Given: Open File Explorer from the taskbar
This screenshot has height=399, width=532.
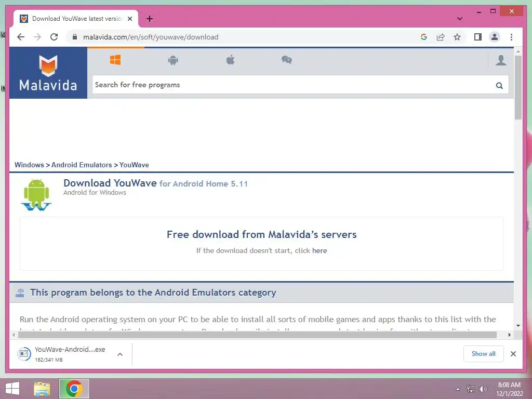Looking at the screenshot, I should [42, 389].
